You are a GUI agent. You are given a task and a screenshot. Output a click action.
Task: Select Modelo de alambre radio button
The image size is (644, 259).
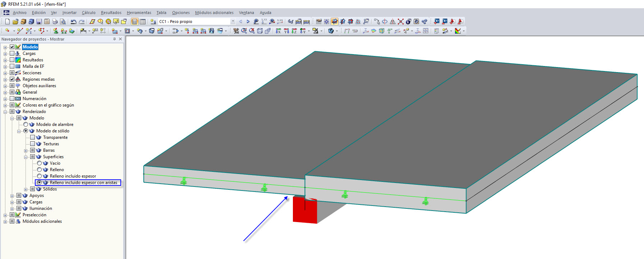[x=26, y=124]
